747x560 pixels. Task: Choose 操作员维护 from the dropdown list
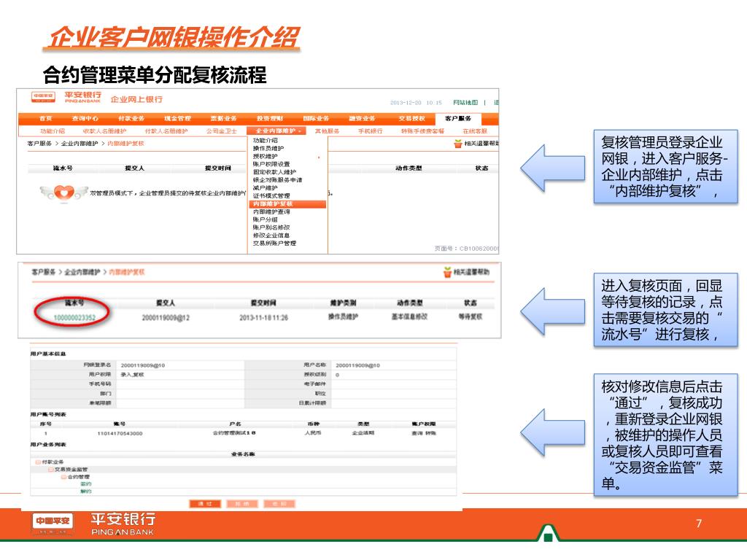(x=268, y=148)
